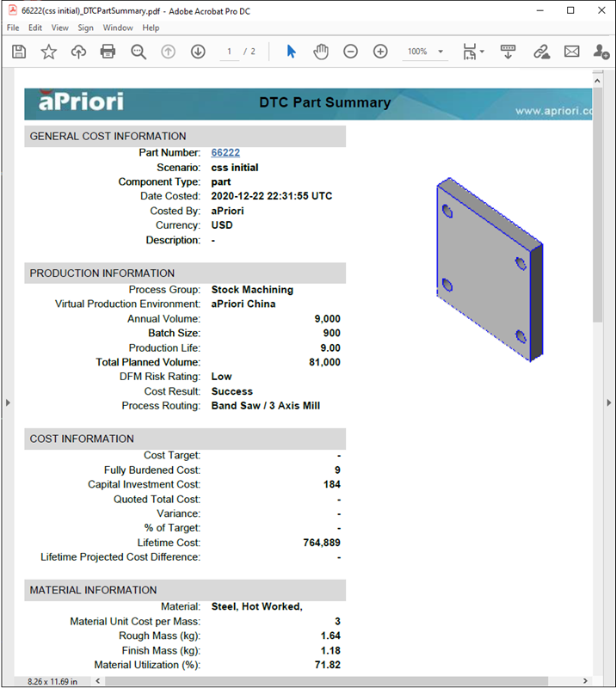Select the 'css initial' scenario value
This screenshot has width=616, height=688.
coord(235,168)
